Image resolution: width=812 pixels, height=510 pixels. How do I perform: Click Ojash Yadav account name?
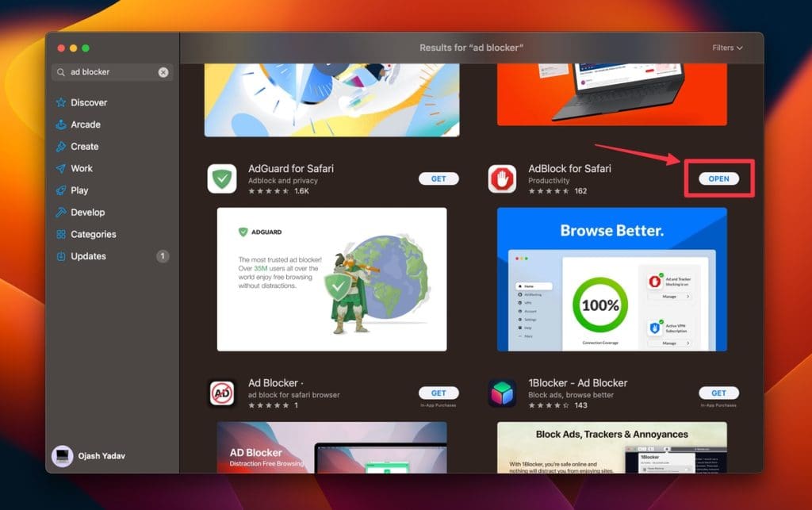click(101, 456)
